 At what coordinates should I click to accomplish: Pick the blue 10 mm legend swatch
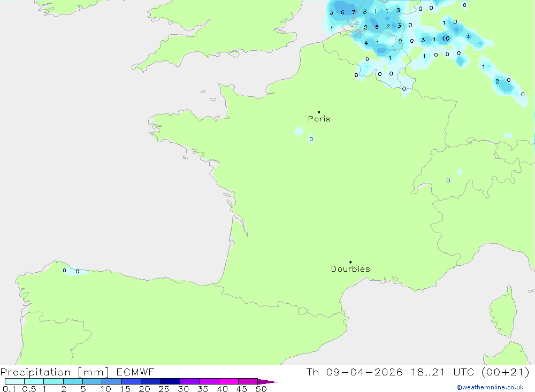click(111, 381)
